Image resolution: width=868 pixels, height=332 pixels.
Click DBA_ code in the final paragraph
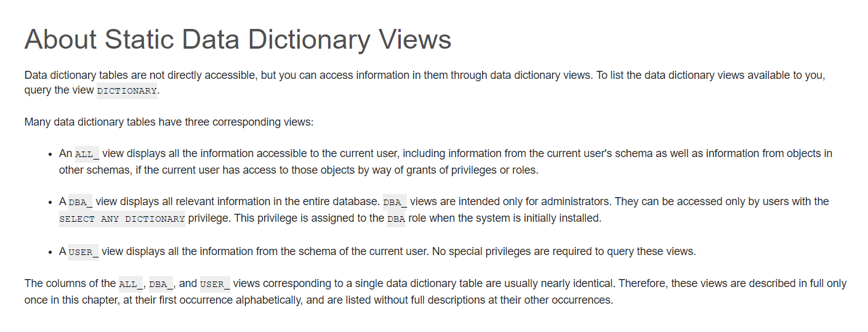pyautogui.click(x=162, y=284)
